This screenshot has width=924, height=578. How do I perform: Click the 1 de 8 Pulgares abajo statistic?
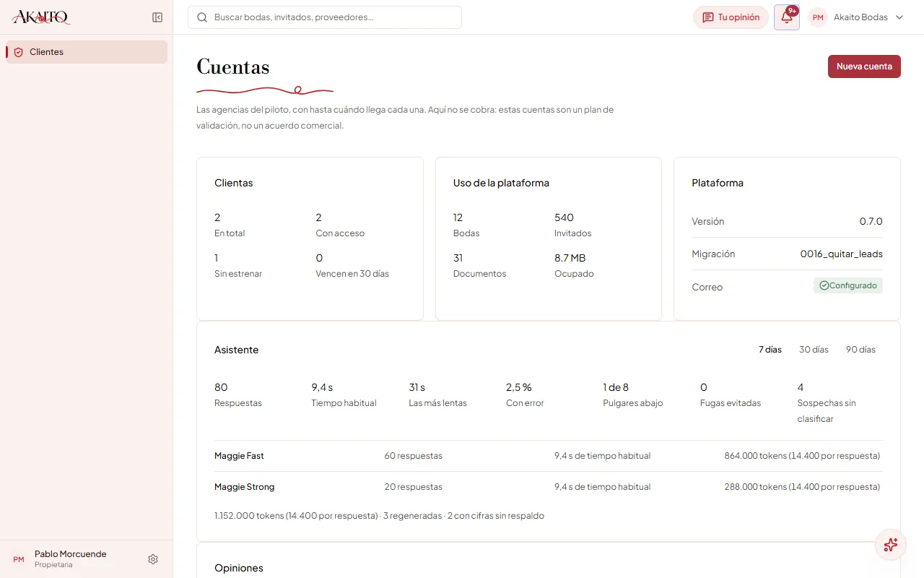[633, 394]
